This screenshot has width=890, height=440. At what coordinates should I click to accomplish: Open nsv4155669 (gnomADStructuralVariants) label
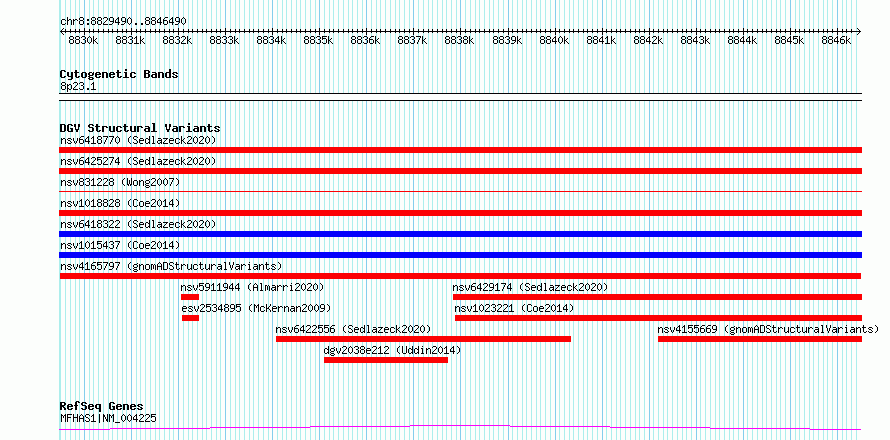[768, 329]
